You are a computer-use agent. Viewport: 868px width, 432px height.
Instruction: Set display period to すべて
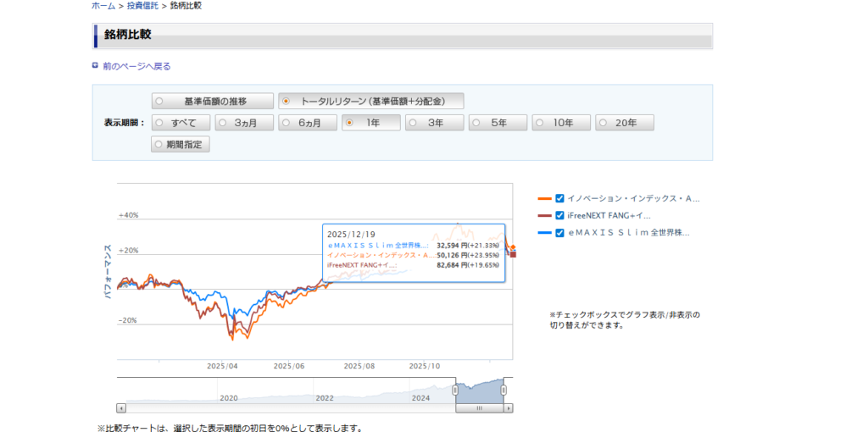181,123
